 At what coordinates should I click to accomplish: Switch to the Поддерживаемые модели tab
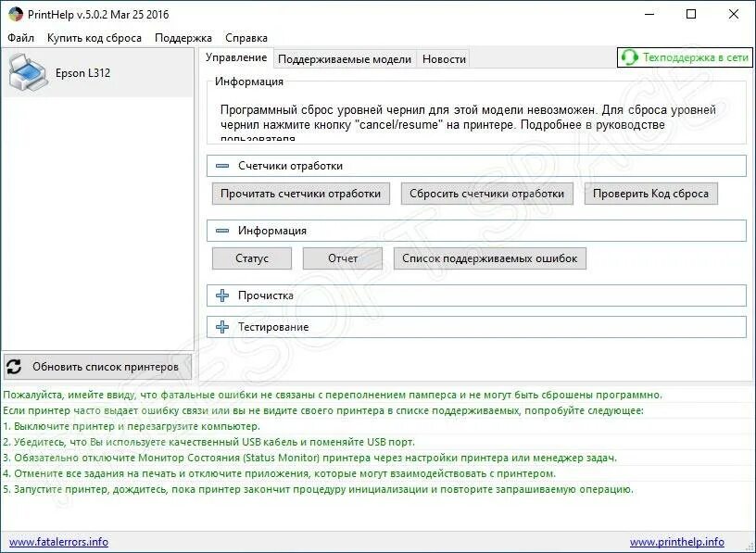point(344,57)
